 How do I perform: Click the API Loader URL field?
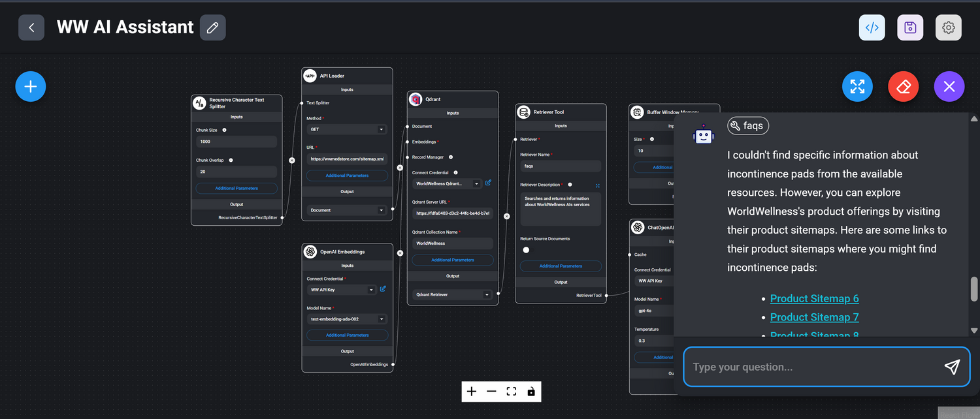347,159
